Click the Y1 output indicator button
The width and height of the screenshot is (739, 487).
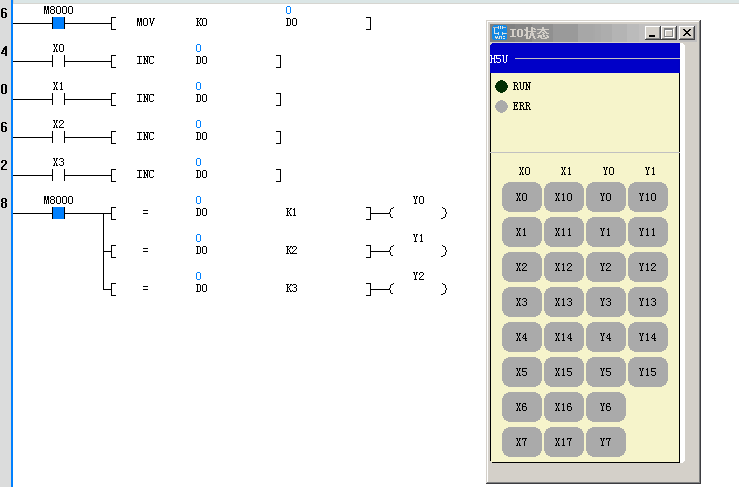[605, 232]
